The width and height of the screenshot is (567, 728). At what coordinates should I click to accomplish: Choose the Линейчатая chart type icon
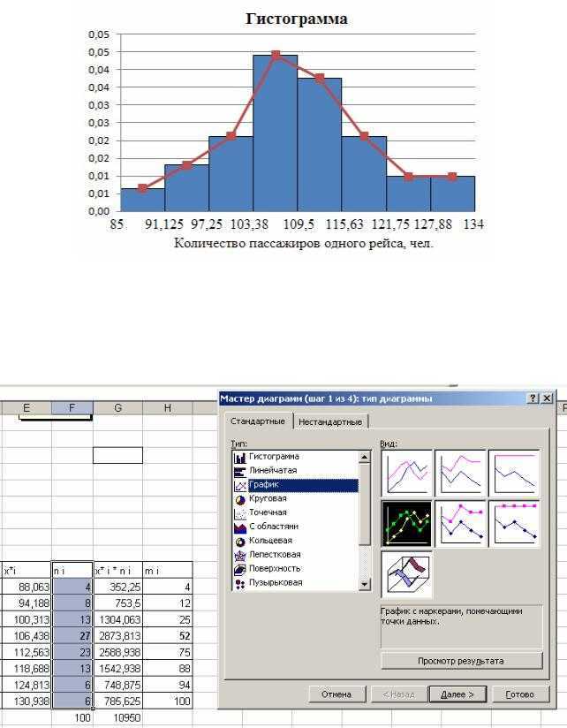[240, 472]
